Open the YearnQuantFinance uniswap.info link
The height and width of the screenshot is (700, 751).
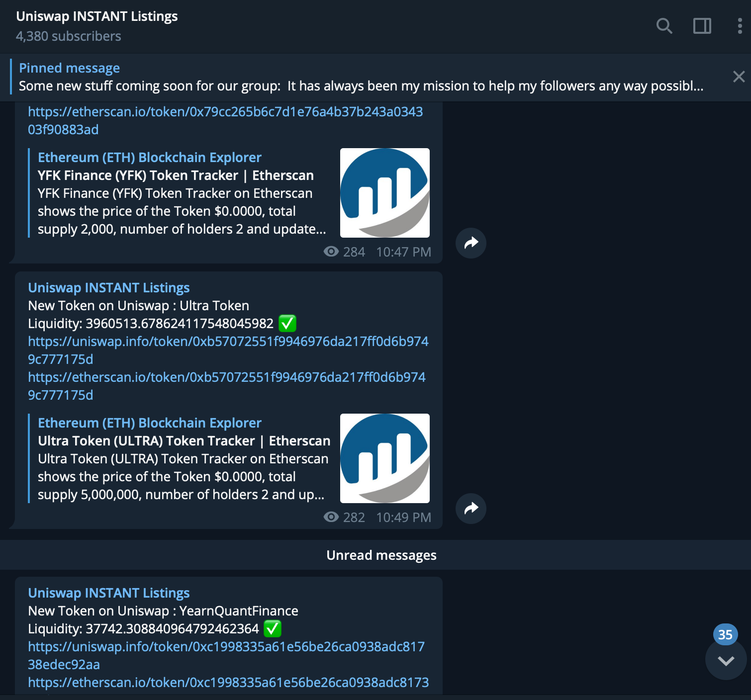coord(226,656)
